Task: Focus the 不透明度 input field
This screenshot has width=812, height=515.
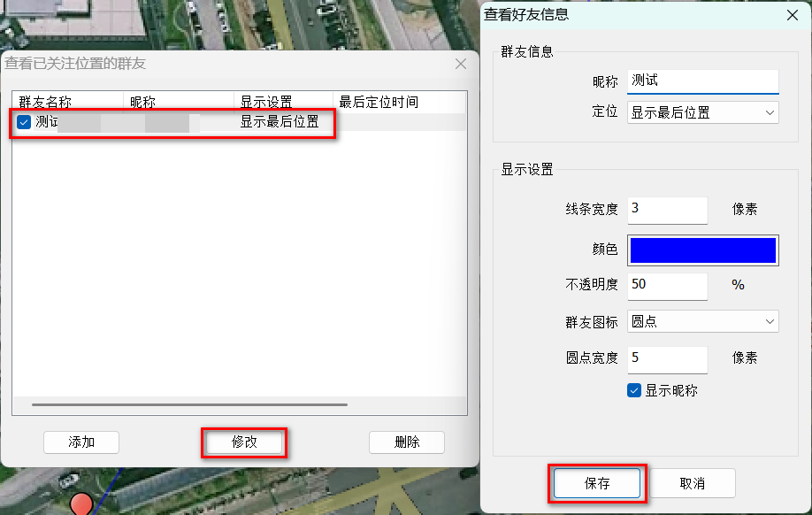Action: 668,286
